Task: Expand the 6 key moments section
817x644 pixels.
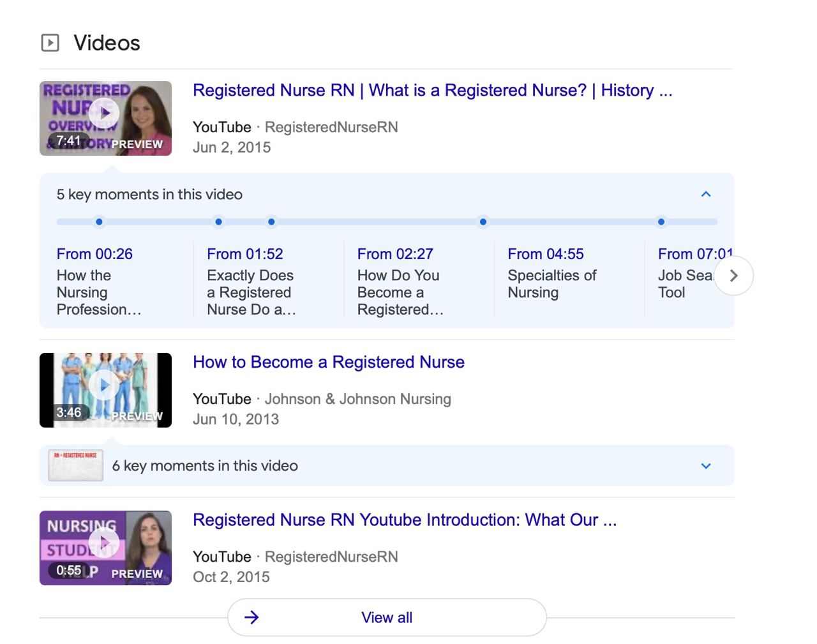Action: coord(705,466)
